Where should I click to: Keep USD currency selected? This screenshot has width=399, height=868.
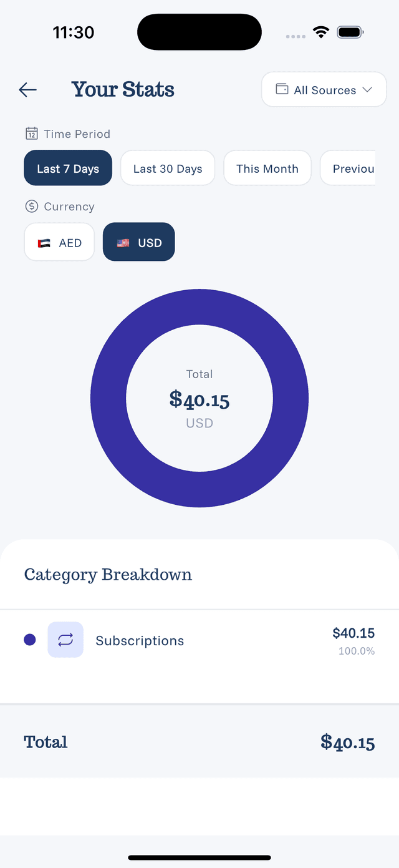pos(138,242)
